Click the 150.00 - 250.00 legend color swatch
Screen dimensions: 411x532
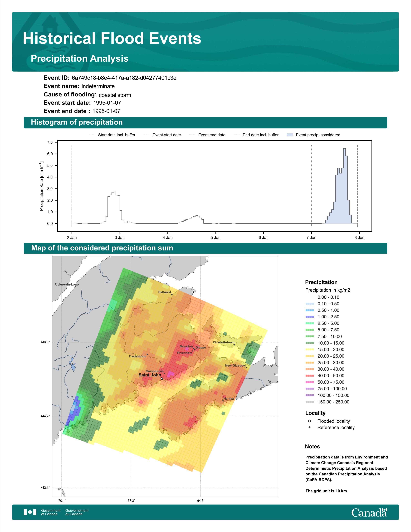click(x=309, y=402)
